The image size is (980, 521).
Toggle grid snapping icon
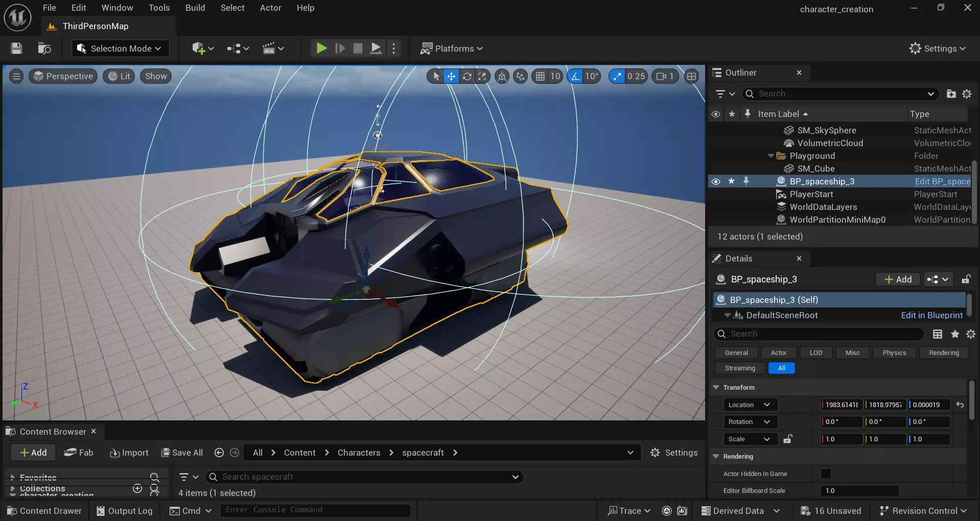540,76
